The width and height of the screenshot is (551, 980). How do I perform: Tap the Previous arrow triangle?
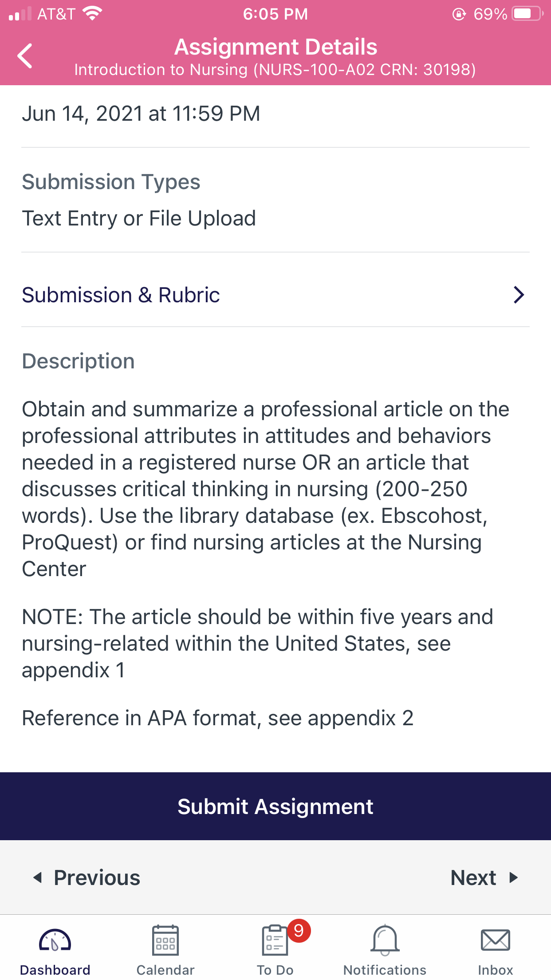pyautogui.click(x=38, y=877)
